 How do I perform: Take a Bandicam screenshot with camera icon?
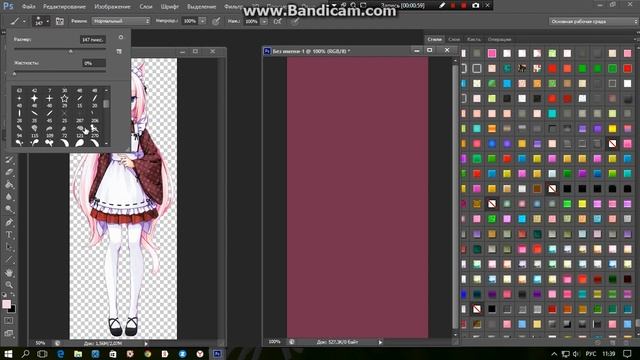pos(476,5)
